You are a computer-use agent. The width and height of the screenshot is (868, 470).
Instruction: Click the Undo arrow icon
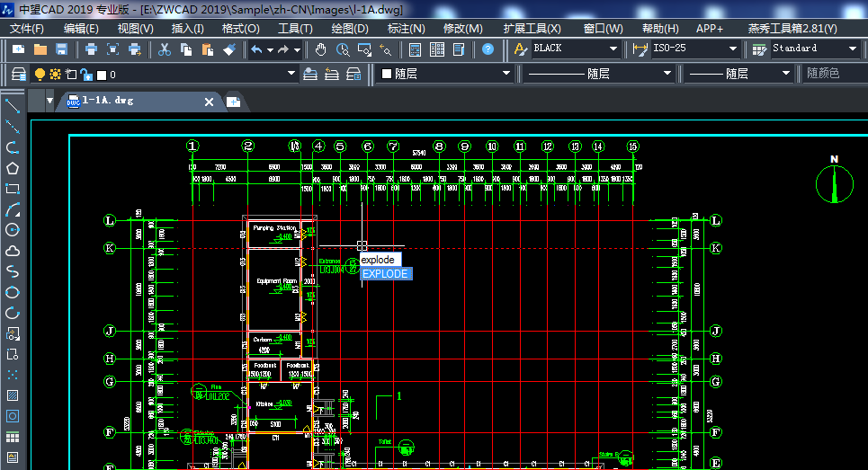point(256,49)
